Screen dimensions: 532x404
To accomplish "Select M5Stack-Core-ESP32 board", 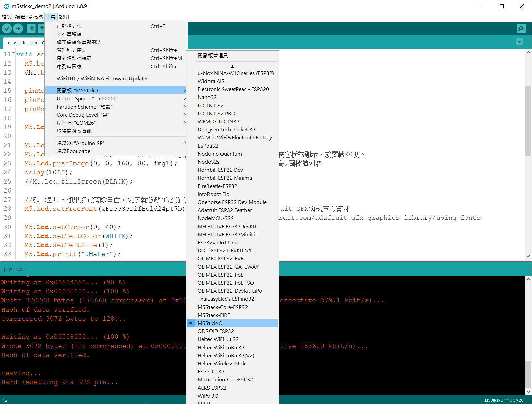I will [x=232, y=307].
